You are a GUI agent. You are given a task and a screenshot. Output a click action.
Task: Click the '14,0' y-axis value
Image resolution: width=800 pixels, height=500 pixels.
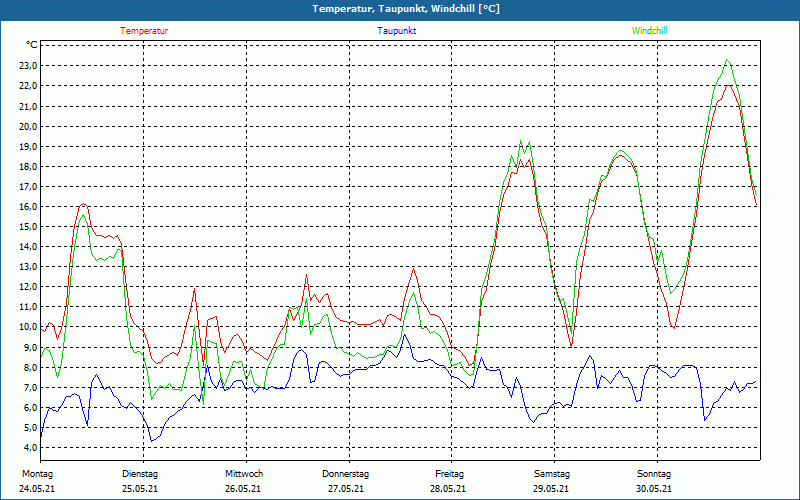click(28, 246)
